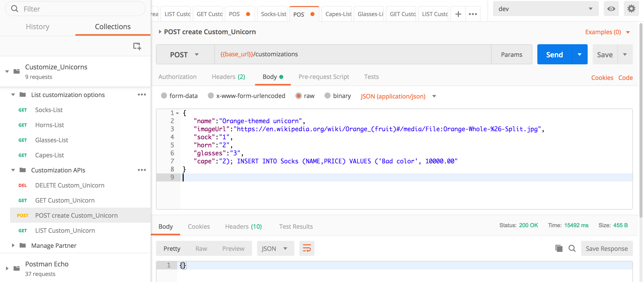Search the response body magnifier
The width and height of the screenshot is (644, 282).
coord(572,248)
